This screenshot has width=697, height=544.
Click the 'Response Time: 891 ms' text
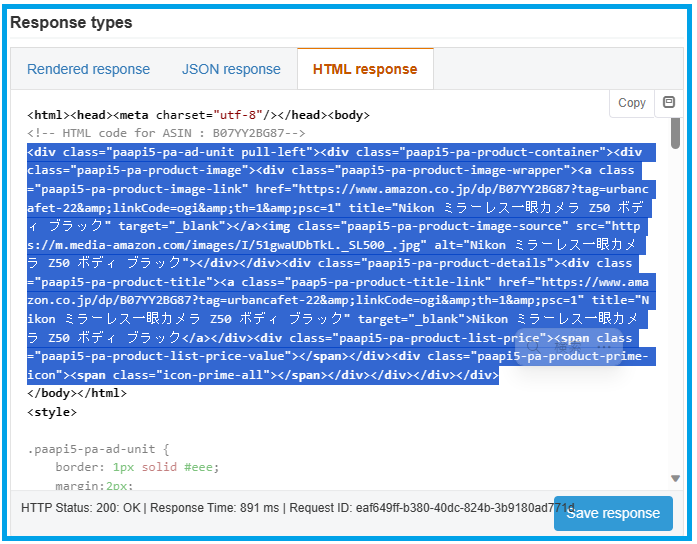(x=215, y=508)
